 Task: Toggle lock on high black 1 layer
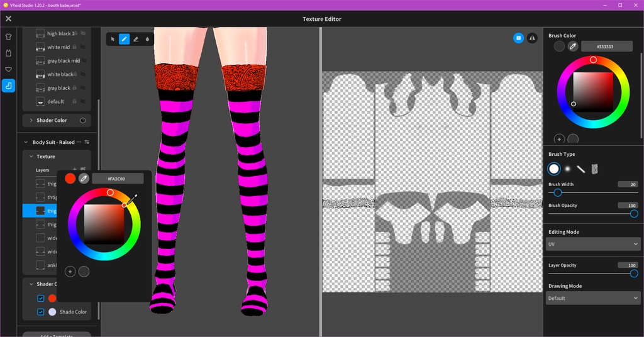(x=75, y=33)
